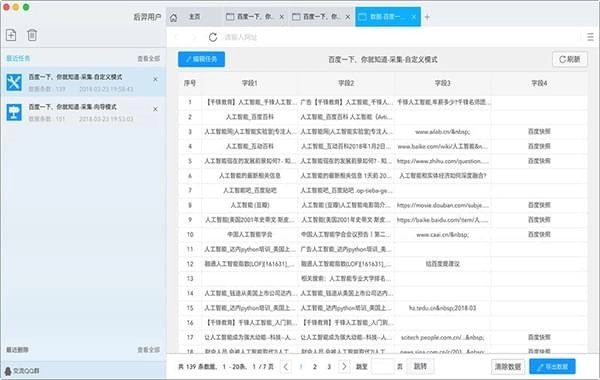Viewport: 600px width, 380px height.
Task: View all recently deleted link
Action: pyautogui.click(x=148, y=350)
